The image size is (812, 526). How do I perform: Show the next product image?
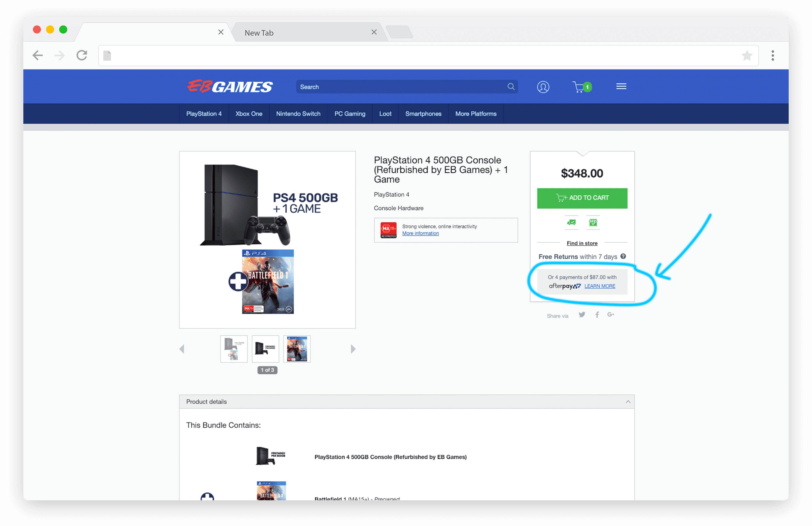(353, 349)
